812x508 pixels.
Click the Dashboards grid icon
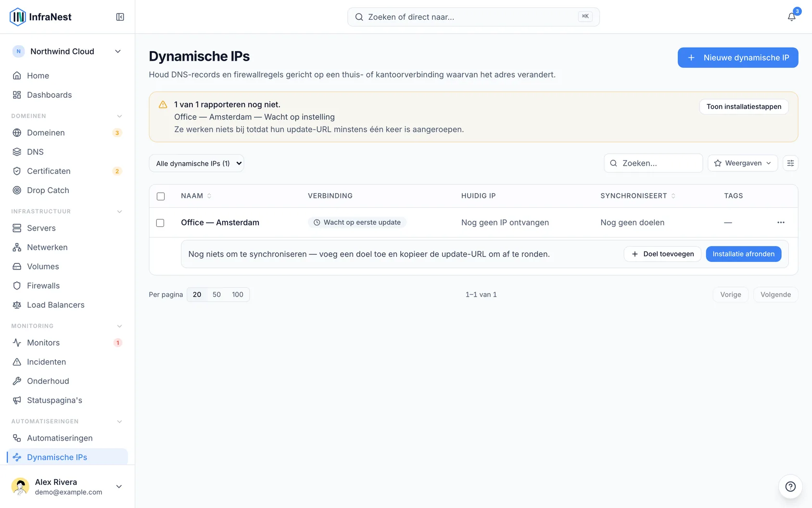(17, 95)
